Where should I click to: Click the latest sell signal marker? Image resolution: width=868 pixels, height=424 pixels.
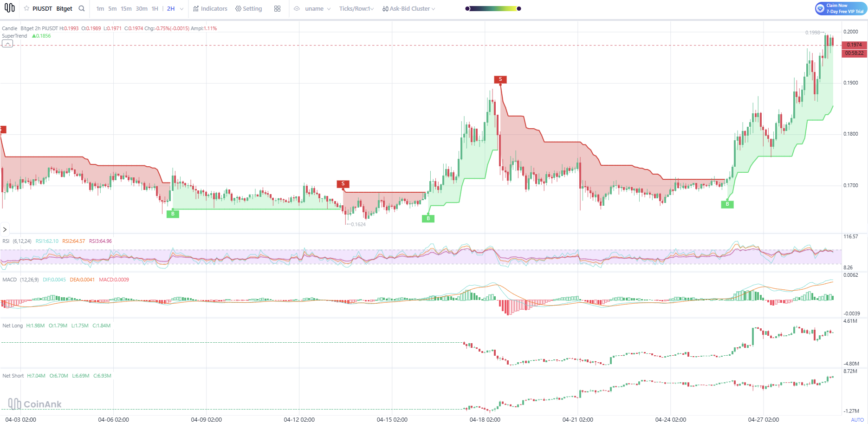[x=500, y=79]
